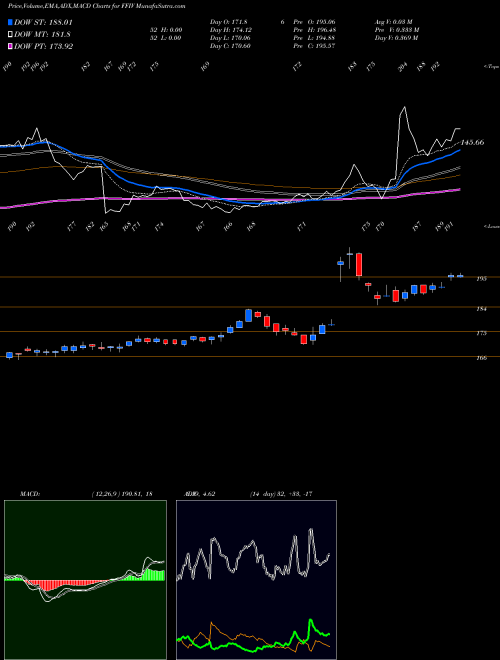Click the '52 L: 0.00' value
Screen dimensions: 500x660
click(166, 38)
